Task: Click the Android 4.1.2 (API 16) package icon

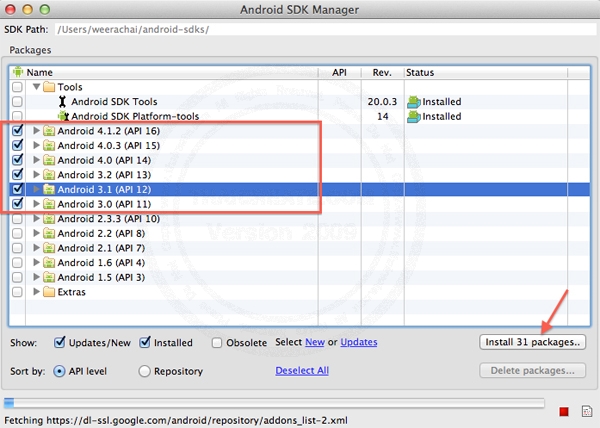Action: [49, 131]
